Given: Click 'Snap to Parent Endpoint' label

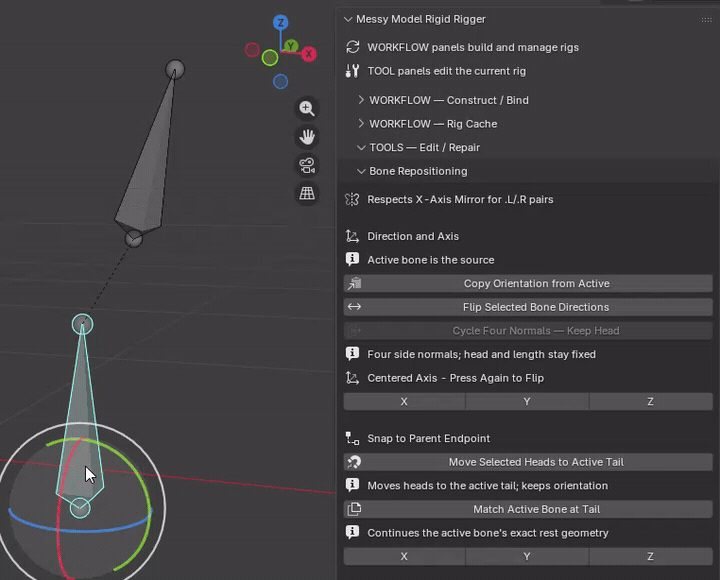Looking at the screenshot, I should [428, 438].
